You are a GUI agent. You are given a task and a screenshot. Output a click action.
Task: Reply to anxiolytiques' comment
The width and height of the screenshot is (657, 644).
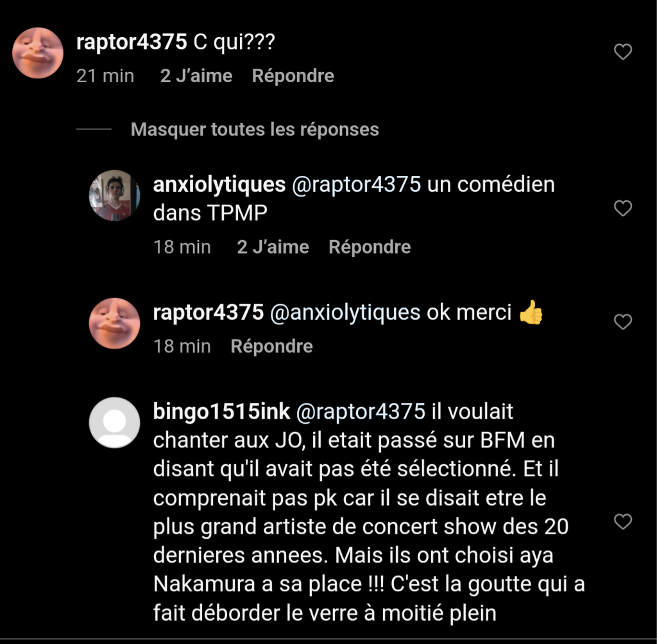click(370, 247)
